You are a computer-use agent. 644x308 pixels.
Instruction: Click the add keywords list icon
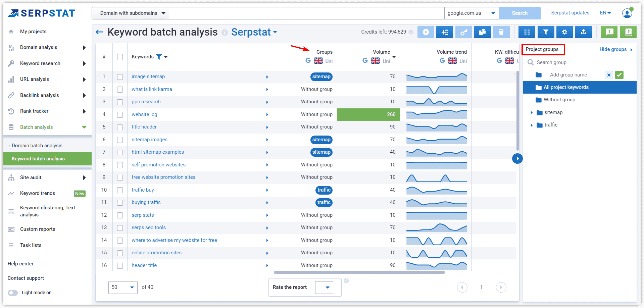coord(445,32)
